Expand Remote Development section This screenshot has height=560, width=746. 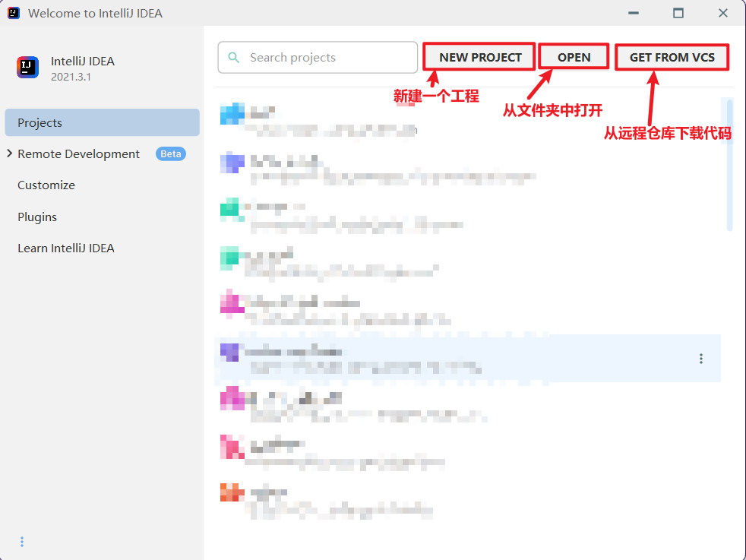point(10,153)
